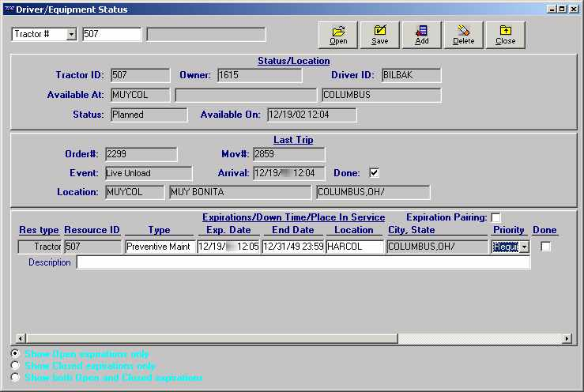The image size is (584, 392).
Task: Check the expiration row Done checkbox
Action: (545, 247)
